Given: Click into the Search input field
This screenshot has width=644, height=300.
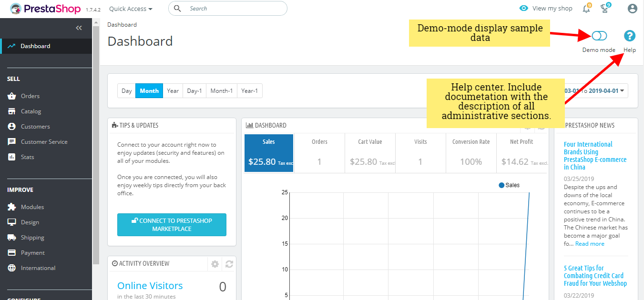Looking at the screenshot, I should [228, 9].
